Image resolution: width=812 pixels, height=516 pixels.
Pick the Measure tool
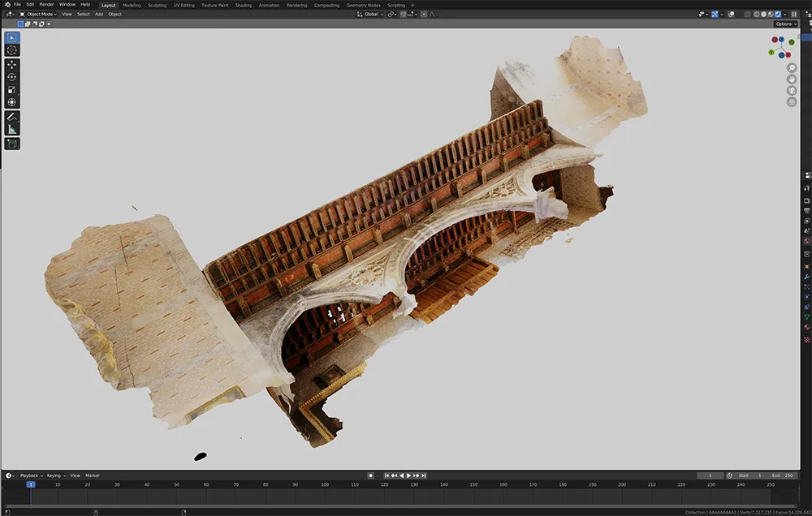[12, 129]
